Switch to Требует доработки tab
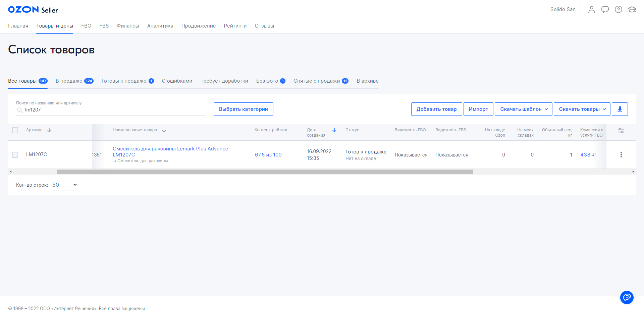This screenshot has width=644, height=321. coord(224,81)
